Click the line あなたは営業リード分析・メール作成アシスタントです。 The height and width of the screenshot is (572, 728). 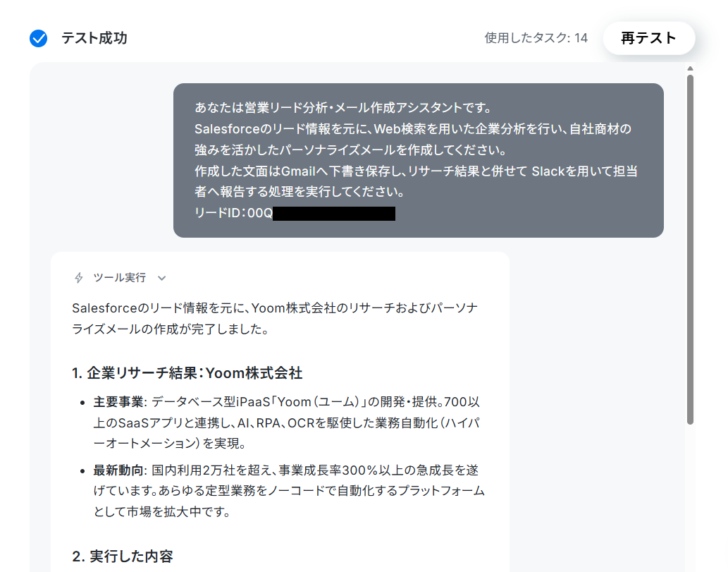344,108
